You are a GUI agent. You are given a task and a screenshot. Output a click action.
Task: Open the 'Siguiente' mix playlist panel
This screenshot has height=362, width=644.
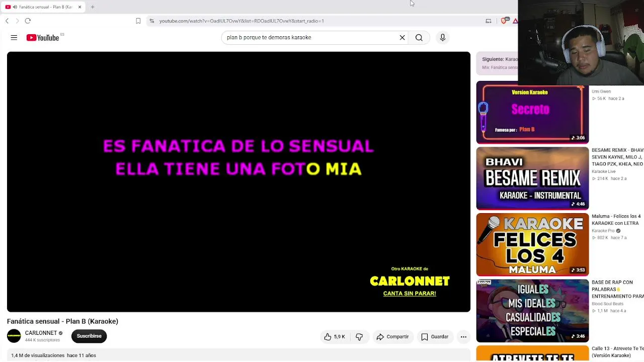497,63
